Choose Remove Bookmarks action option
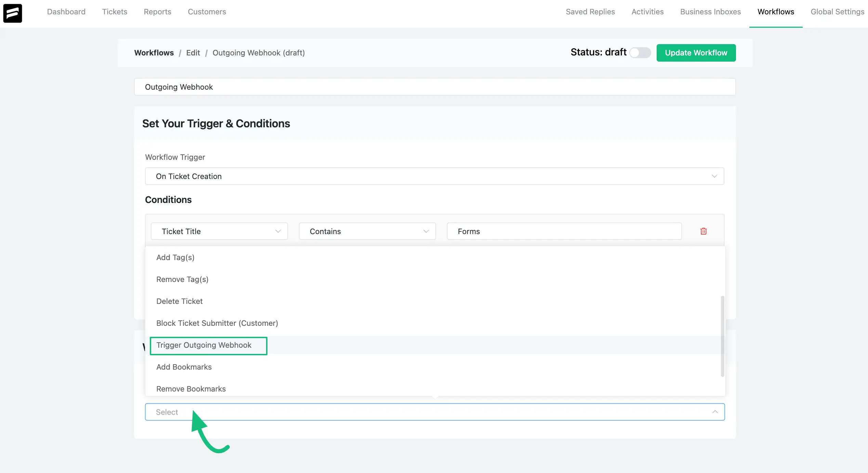The width and height of the screenshot is (868, 473). point(435,388)
